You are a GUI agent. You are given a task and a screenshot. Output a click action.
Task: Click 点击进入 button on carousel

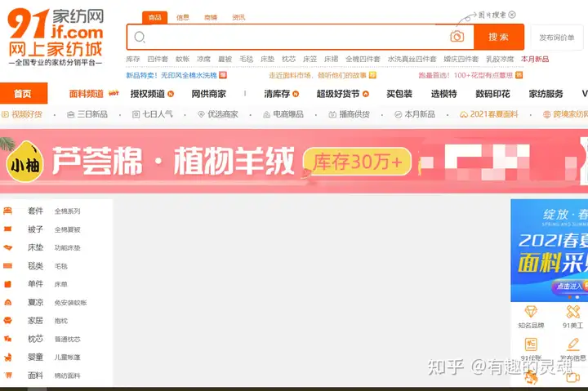point(568,286)
